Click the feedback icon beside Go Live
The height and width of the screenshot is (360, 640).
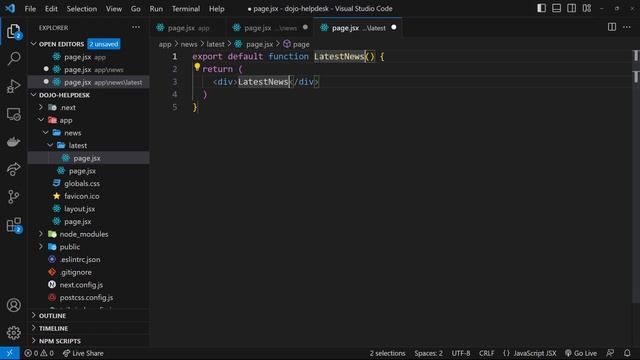[x=610, y=353]
